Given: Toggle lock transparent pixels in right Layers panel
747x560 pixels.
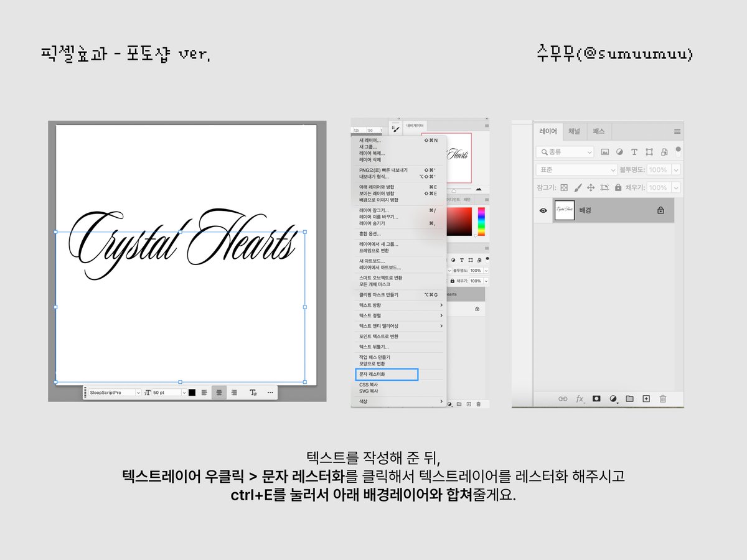Looking at the screenshot, I should click(x=564, y=187).
